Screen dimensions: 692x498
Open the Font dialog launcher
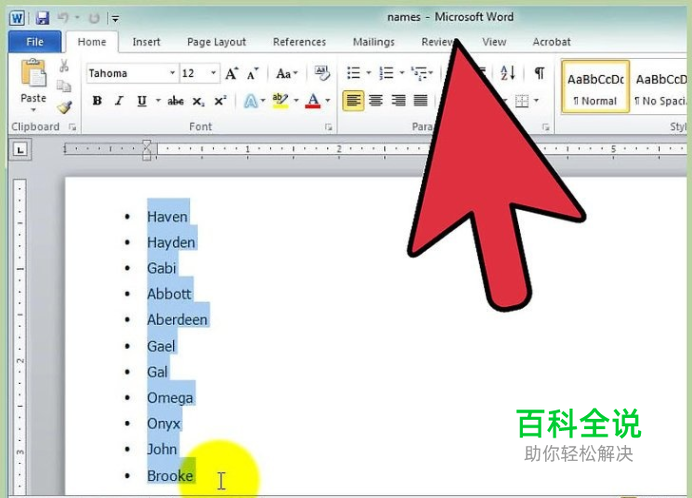coord(328,127)
